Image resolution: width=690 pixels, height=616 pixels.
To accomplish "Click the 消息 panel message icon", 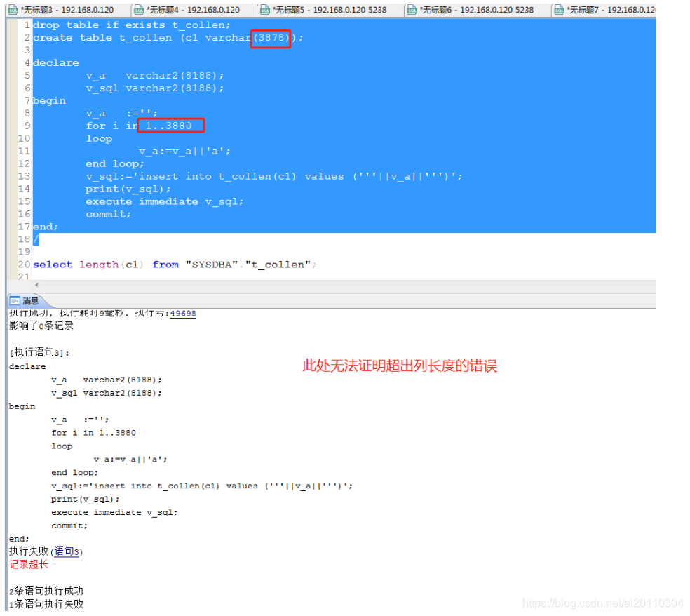I will 15,301.
